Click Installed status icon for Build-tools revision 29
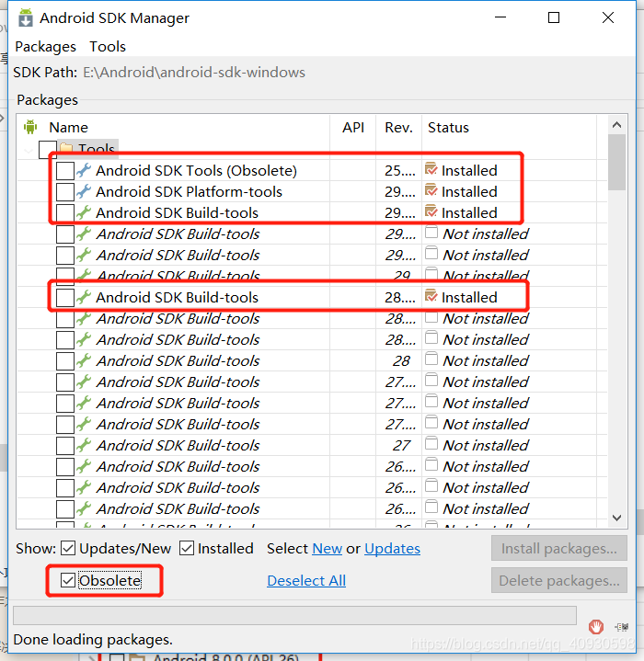 click(431, 211)
